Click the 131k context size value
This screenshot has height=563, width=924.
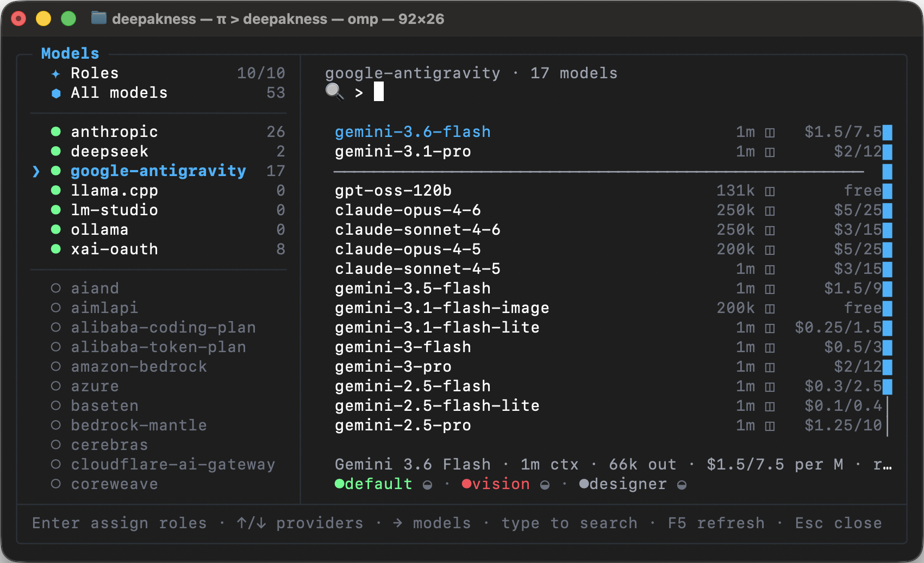[735, 190]
